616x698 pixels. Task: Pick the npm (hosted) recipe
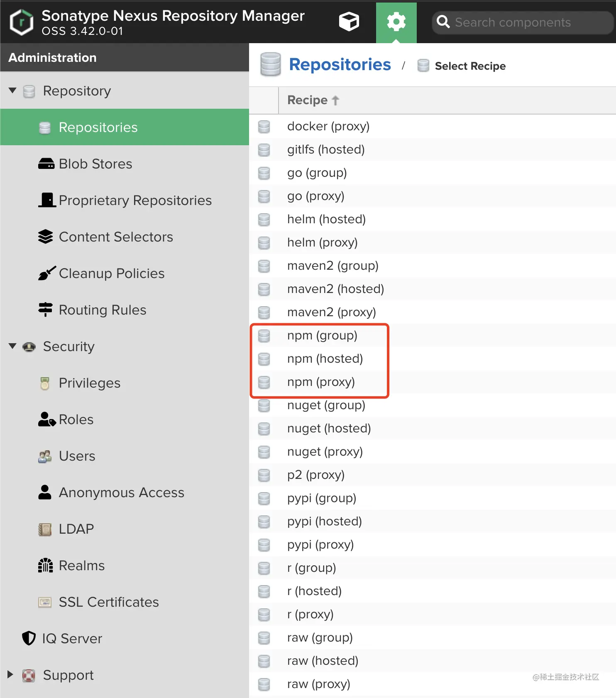(x=325, y=359)
